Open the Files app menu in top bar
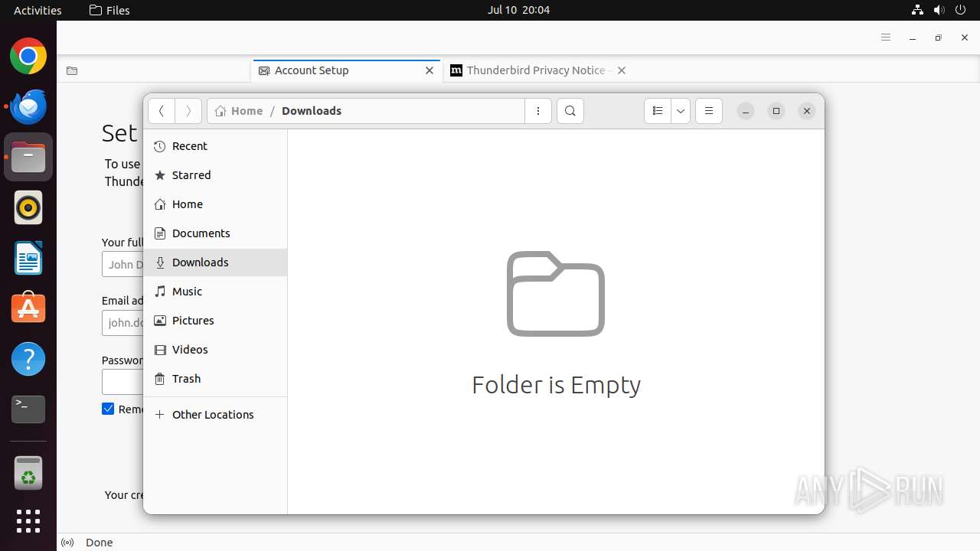The width and height of the screenshot is (980, 551). click(109, 10)
